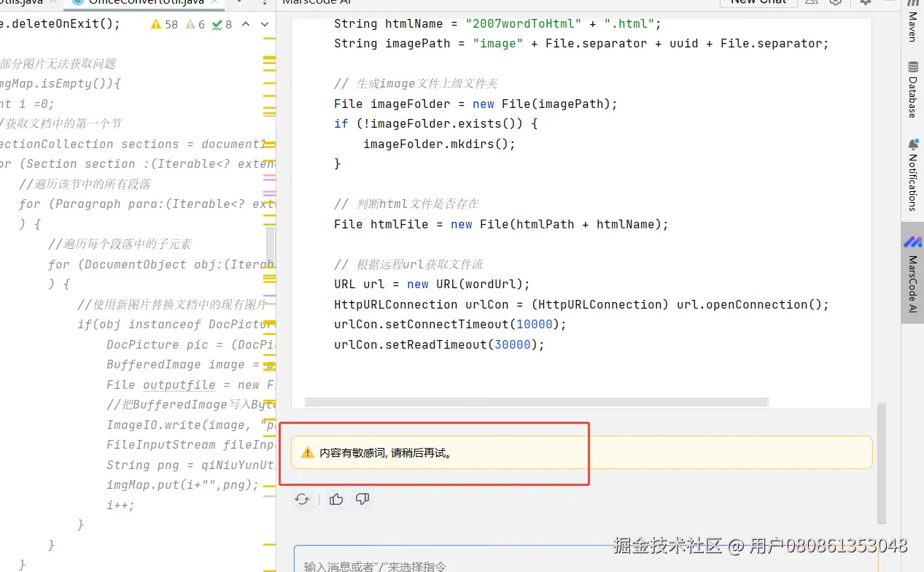924x572 pixels.
Task: Click the weak warning count of 6
Action: [x=195, y=24]
